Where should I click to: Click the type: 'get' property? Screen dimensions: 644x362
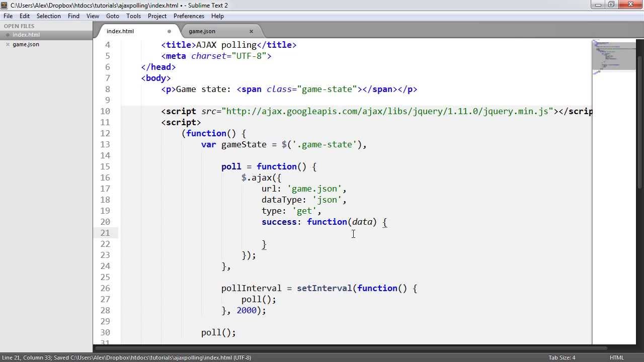tap(292, 211)
